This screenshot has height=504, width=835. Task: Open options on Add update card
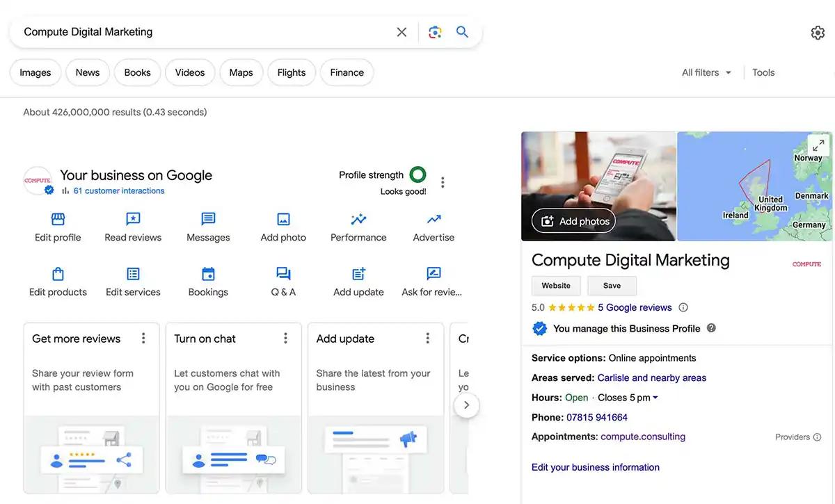427,339
